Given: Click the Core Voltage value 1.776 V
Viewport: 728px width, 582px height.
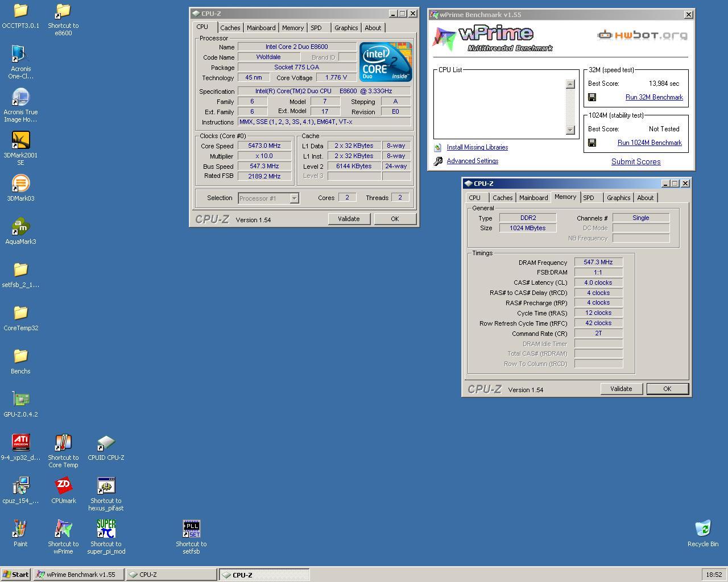Looking at the screenshot, I should click(336, 77).
